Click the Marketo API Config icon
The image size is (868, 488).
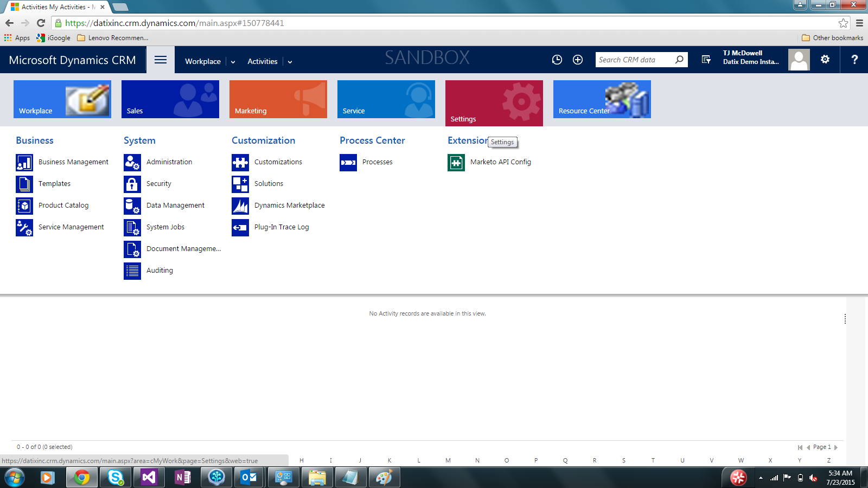[x=456, y=162]
